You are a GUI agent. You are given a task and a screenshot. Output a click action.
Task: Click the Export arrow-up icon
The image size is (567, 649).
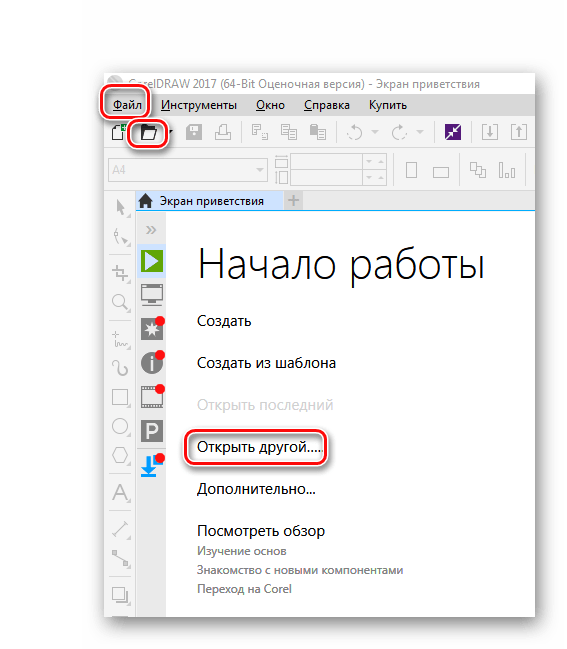point(519,132)
